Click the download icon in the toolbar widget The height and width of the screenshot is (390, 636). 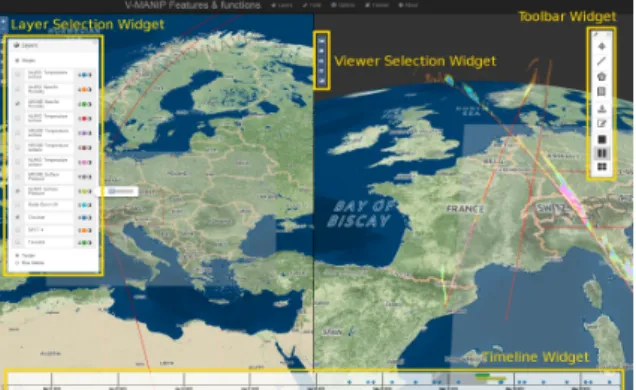pyautogui.click(x=602, y=109)
